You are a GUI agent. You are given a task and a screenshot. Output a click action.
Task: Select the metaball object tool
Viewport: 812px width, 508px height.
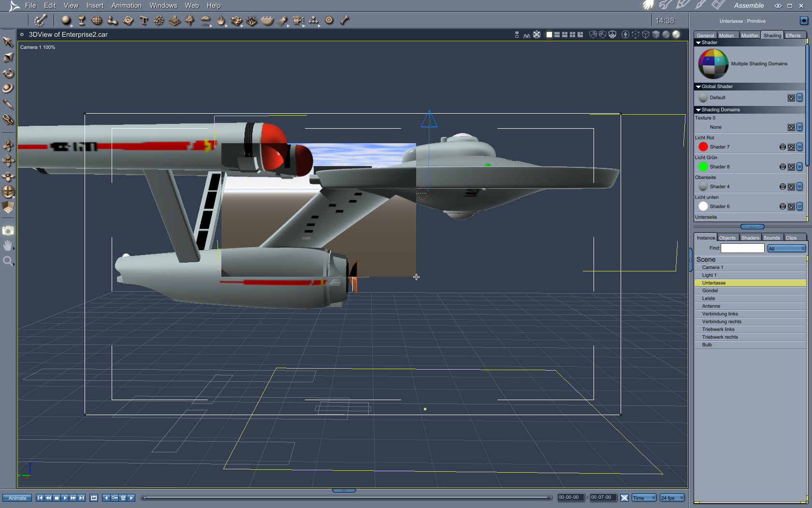click(113, 20)
